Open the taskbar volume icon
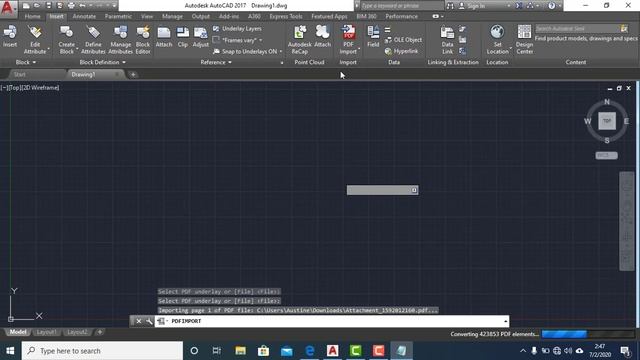The width and height of the screenshot is (640, 360). tap(568, 351)
